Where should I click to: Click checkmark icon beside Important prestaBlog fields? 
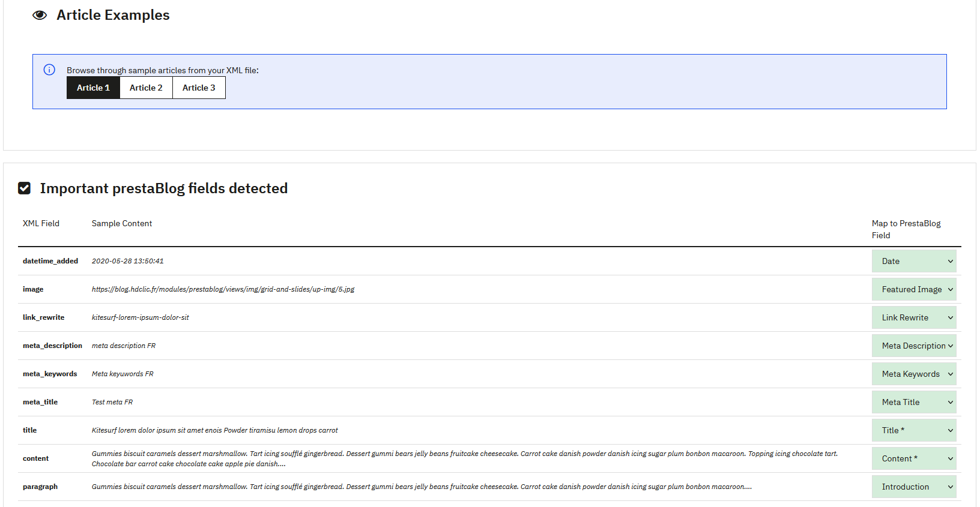[x=24, y=188]
